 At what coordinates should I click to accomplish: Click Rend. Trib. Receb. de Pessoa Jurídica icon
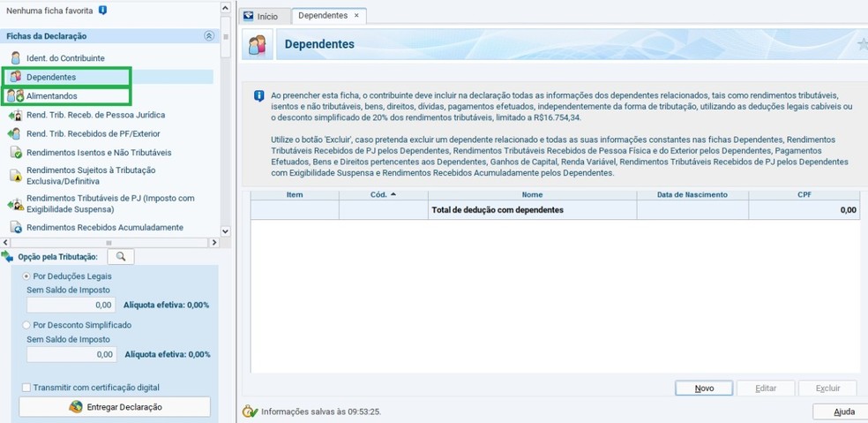tap(15, 115)
